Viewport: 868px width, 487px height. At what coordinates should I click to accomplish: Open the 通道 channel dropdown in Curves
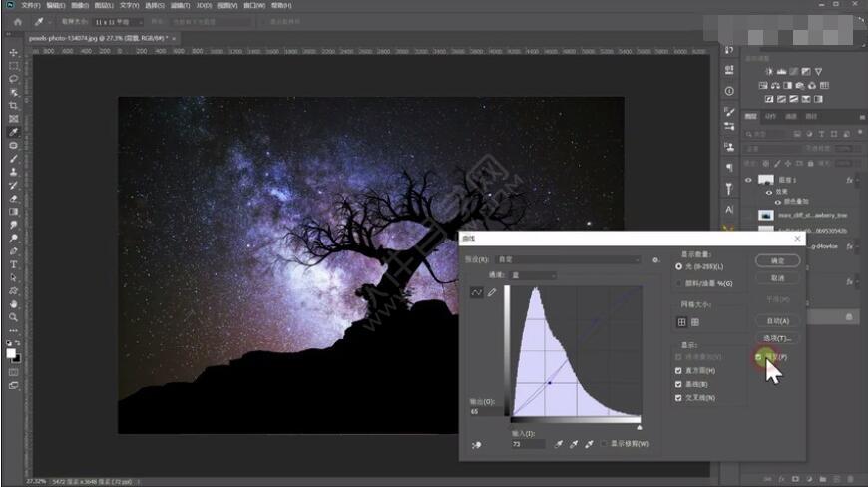coord(534,275)
